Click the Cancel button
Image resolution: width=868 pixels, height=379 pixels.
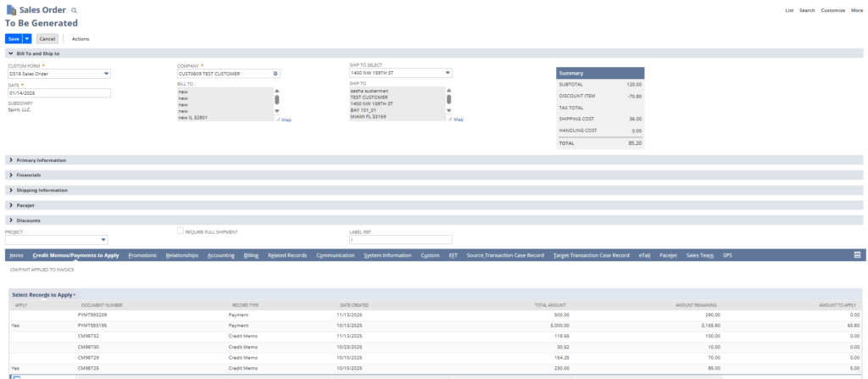click(47, 38)
